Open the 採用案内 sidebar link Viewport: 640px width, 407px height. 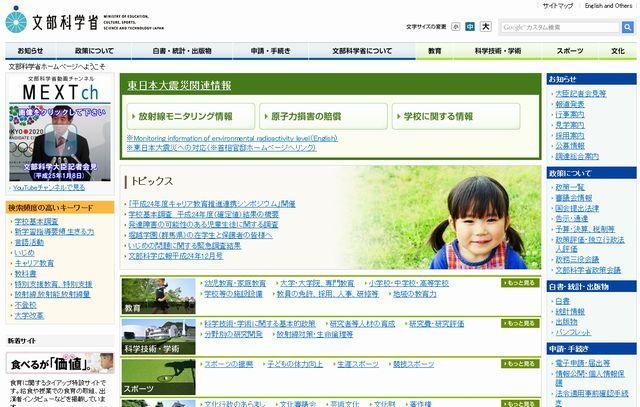click(x=570, y=135)
